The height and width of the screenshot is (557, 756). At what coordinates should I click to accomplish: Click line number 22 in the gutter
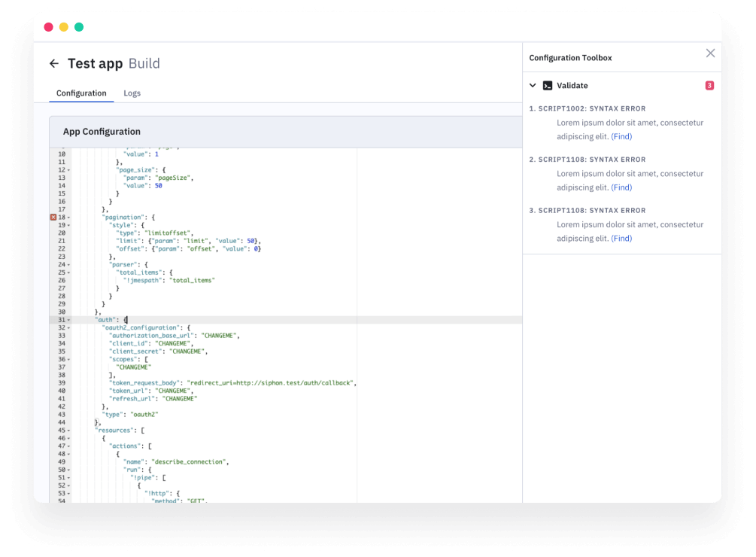point(62,249)
